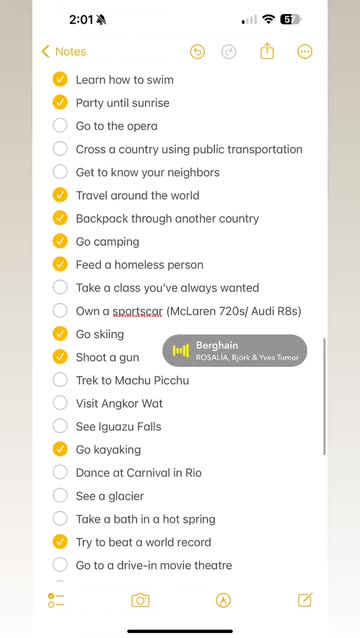Open the camera attachment icon
Image resolution: width=360 pixels, height=638 pixels.
(x=140, y=600)
